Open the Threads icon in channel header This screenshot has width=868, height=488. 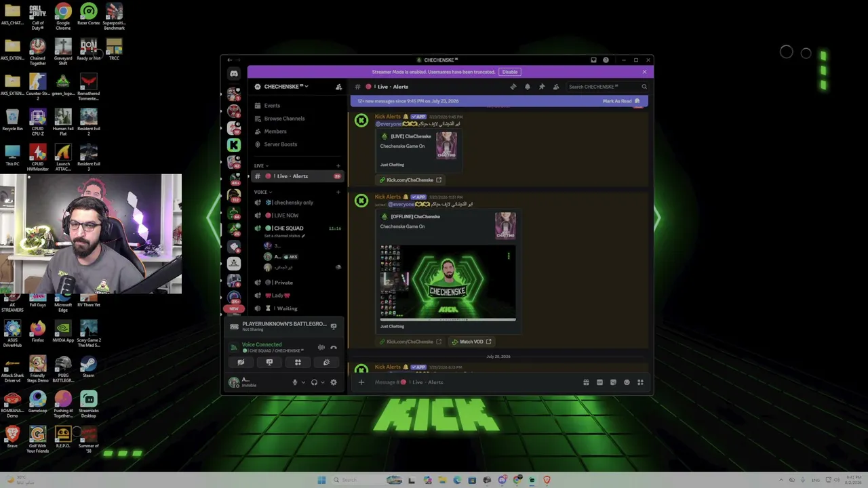[513, 87]
